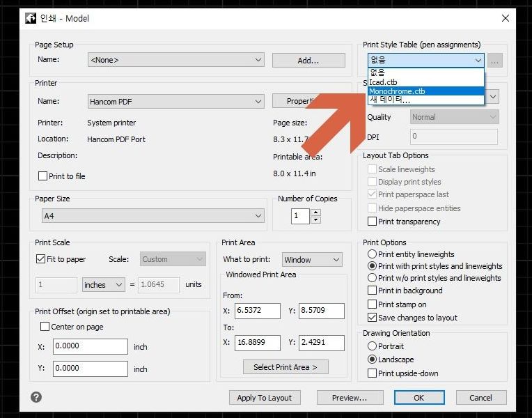Open the What to print Window dropdown
The height and width of the screenshot is (418, 532).
[x=312, y=260]
